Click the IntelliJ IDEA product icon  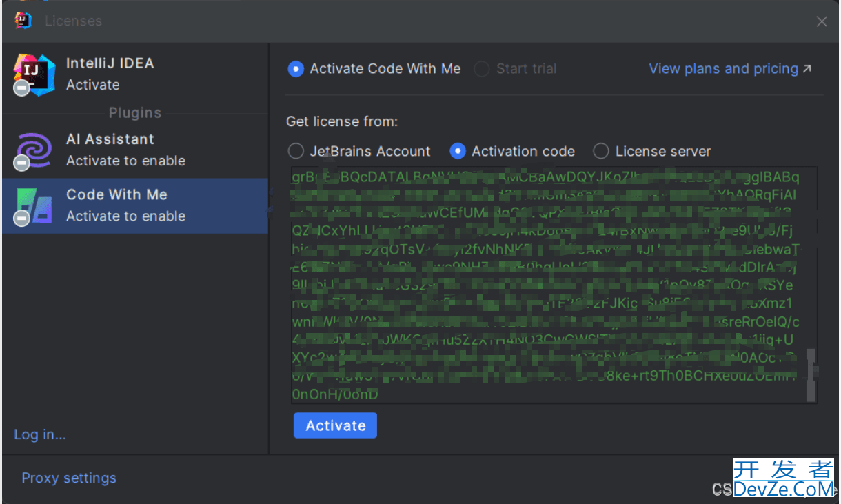(x=34, y=74)
